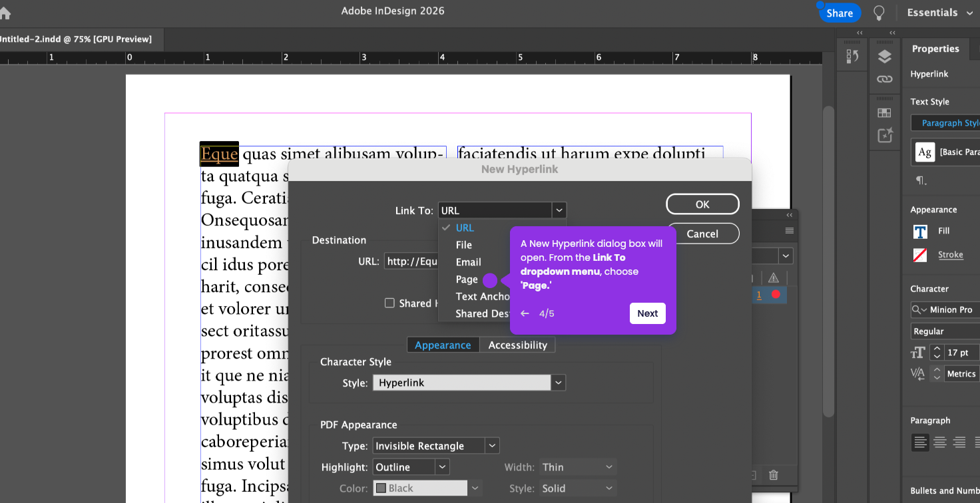
Task: Click the font size 17 pt field
Action: (963, 353)
